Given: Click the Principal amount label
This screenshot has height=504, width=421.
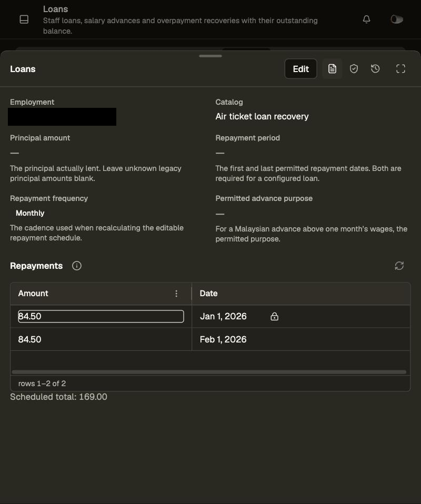Looking at the screenshot, I should coord(40,138).
